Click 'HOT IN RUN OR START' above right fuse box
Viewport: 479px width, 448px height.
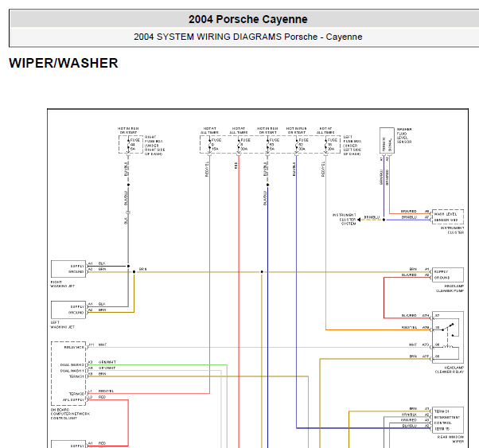pyautogui.click(x=128, y=131)
